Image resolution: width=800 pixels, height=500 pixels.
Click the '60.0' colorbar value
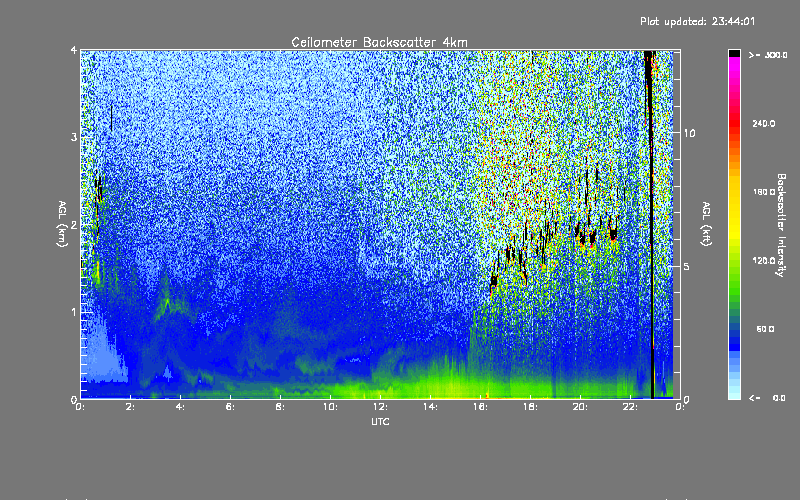tap(765, 329)
